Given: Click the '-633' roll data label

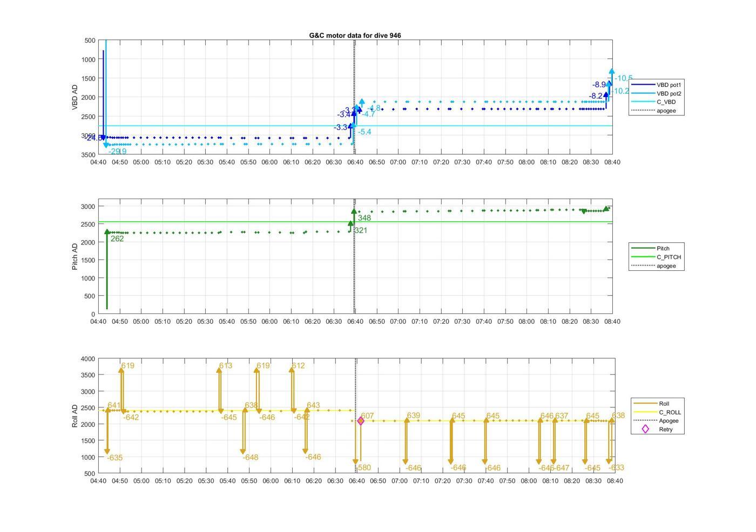Looking at the screenshot, I should (x=616, y=468).
